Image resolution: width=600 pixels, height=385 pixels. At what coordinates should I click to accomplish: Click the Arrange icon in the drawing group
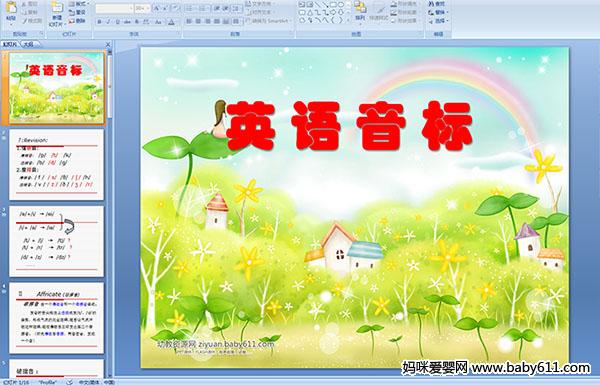[360, 11]
